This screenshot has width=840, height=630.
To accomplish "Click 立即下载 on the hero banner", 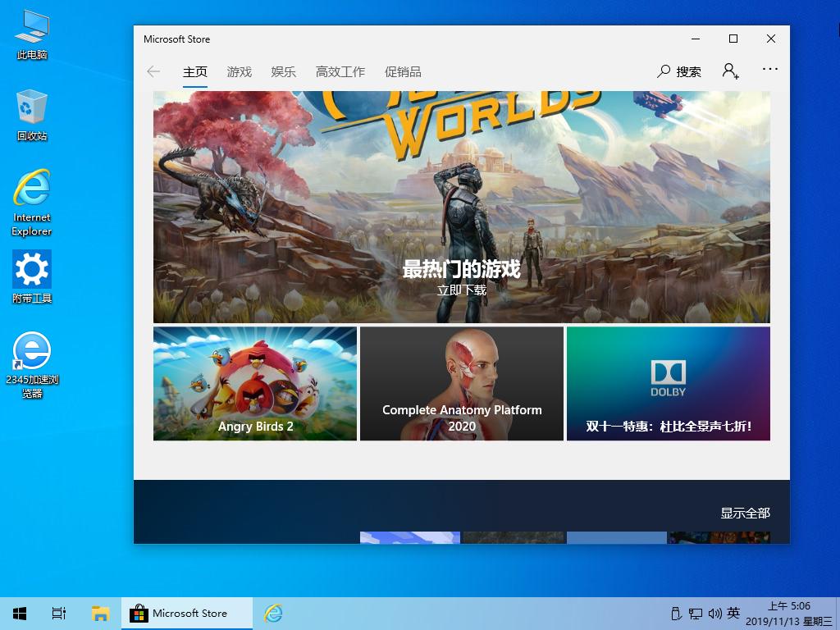I will pos(462,290).
